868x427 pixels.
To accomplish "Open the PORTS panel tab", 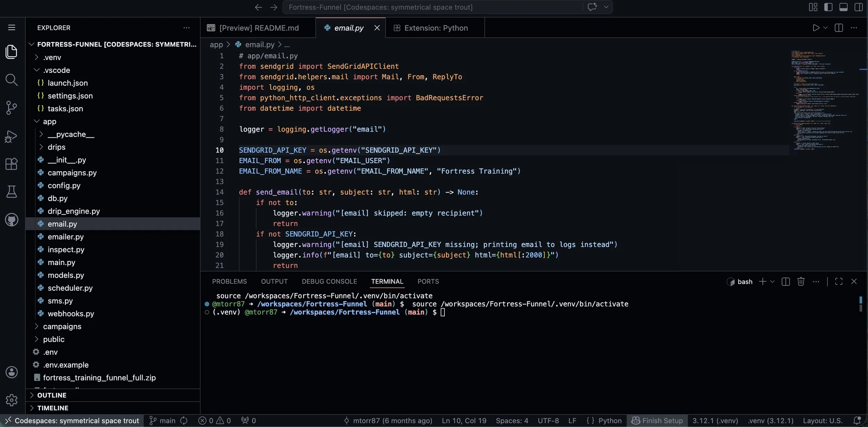I will click(428, 281).
